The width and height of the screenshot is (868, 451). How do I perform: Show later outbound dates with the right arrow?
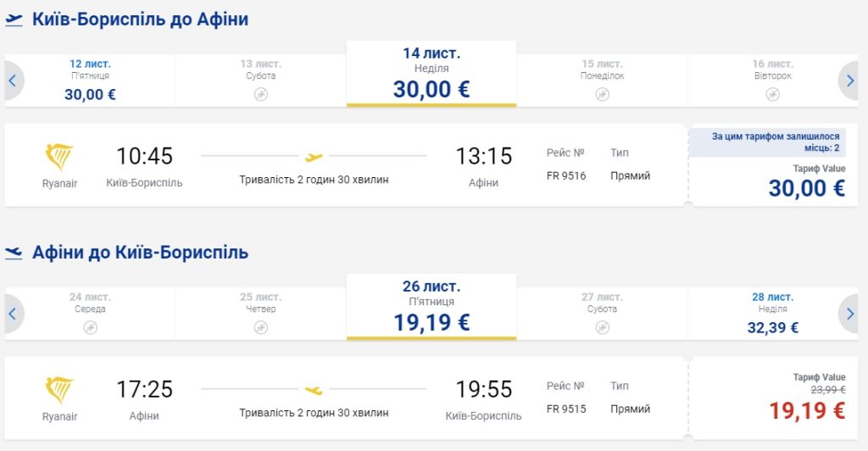tap(850, 81)
